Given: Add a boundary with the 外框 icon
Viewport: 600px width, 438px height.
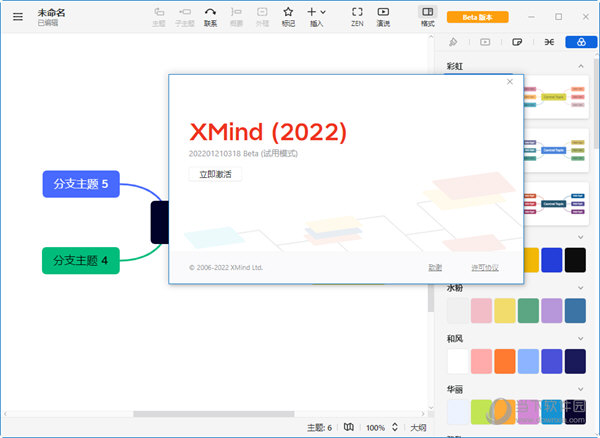Looking at the screenshot, I should [x=262, y=17].
